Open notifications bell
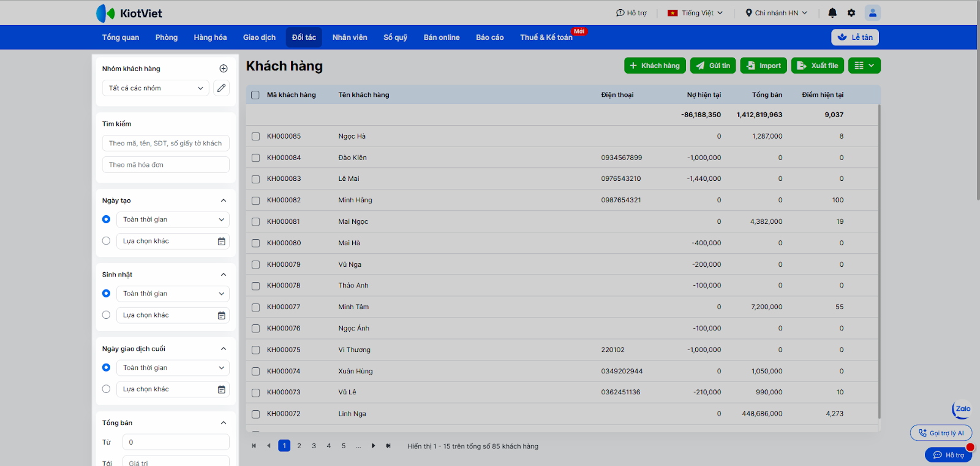 [832, 13]
